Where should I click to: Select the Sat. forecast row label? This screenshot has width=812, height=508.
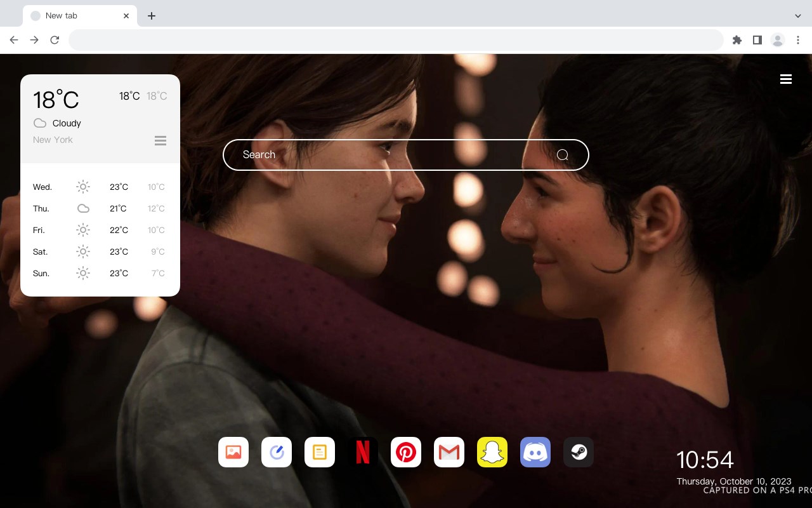tap(41, 251)
